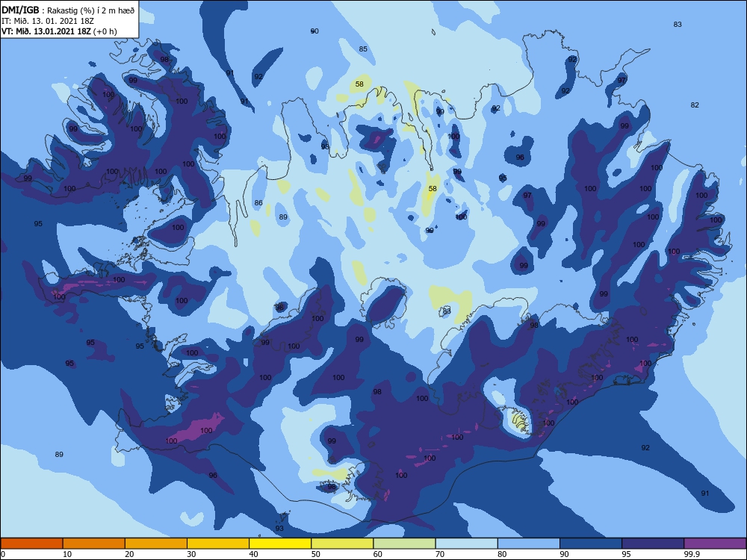Click the '86' humidity value on the map
747x560 pixels.
(x=258, y=203)
